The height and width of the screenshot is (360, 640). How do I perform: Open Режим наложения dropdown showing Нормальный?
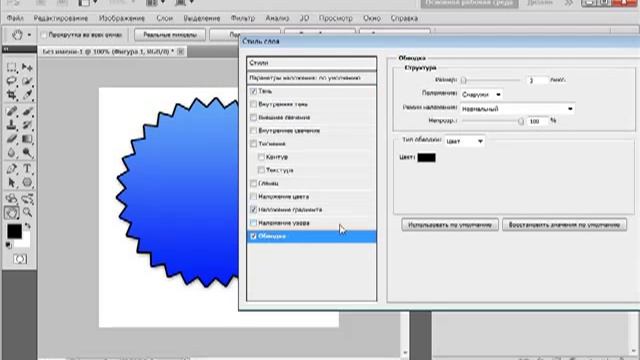pyautogui.click(x=517, y=109)
